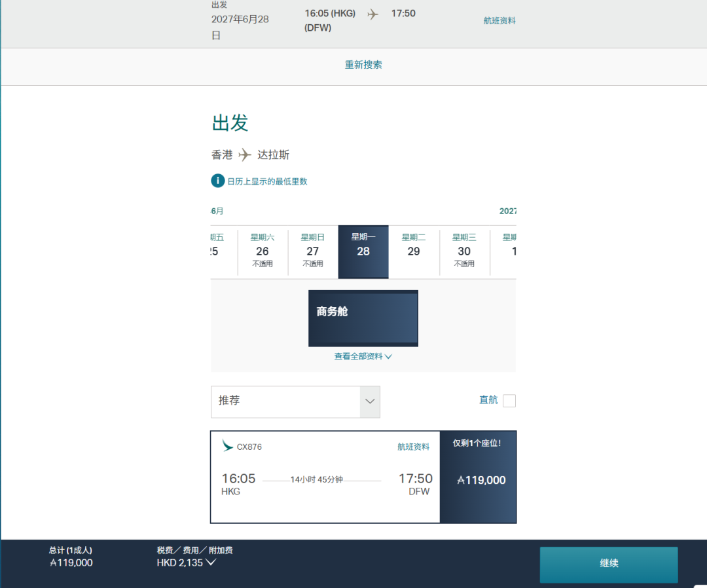
Task: Click the 直航 label
Action: coord(488,400)
